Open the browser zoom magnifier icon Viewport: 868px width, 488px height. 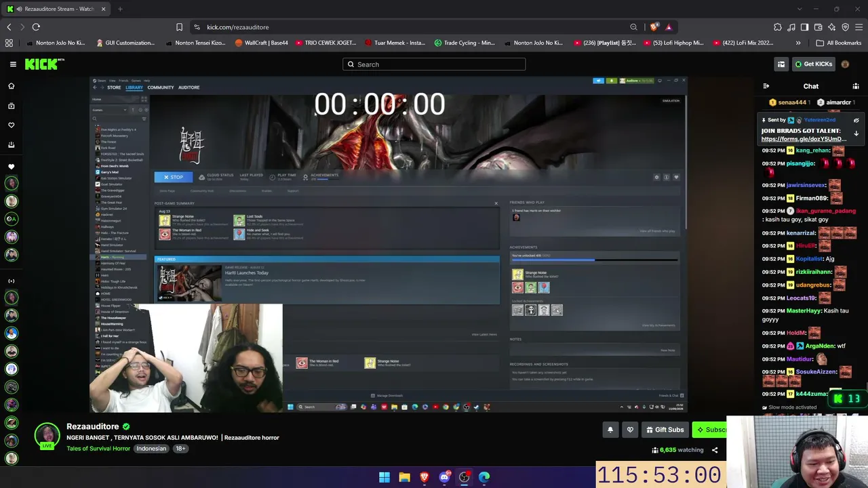click(633, 27)
